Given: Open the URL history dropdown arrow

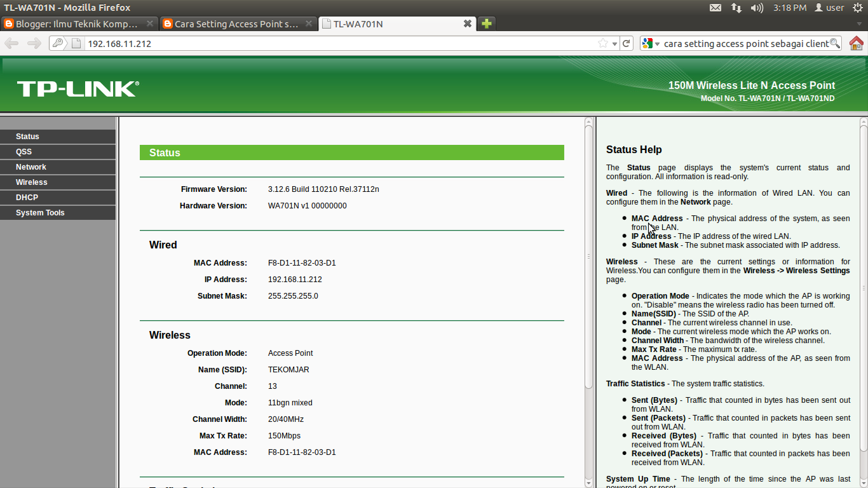Looking at the screenshot, I should (x=614, y=44).
